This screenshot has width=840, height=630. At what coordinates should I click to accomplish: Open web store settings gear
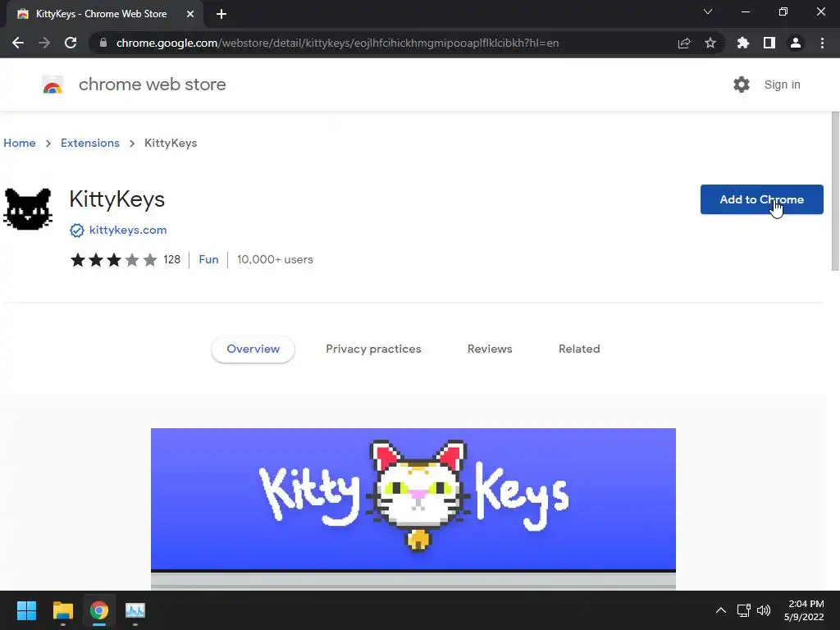click(x=742, y=84)
